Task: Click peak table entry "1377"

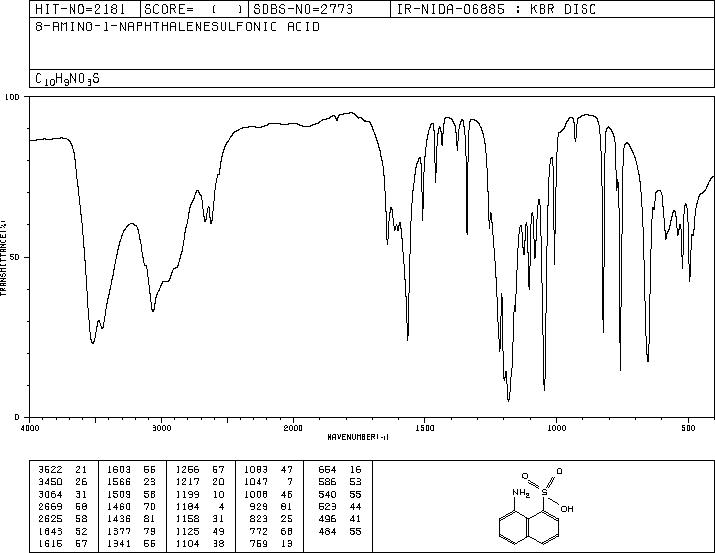Action: click(119, 531)
